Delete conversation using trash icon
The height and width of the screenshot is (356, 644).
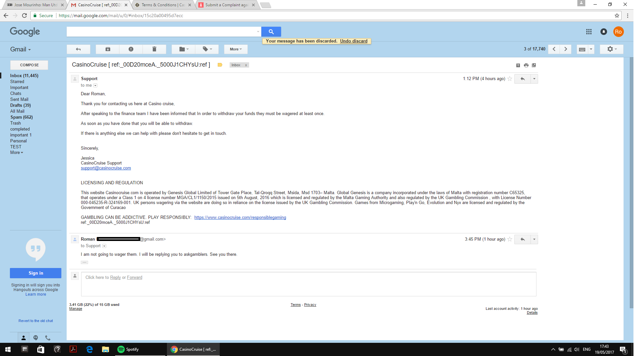pos(154,49)
